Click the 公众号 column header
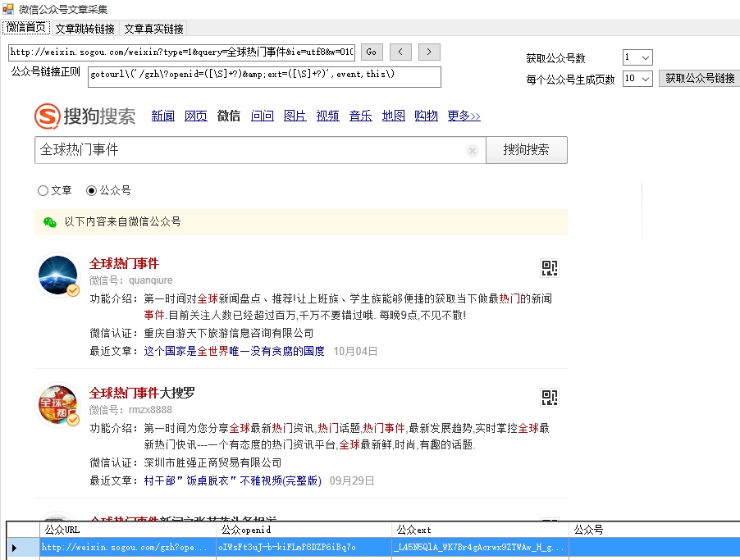Screen dimensions: 740x560 coord(655,530)
